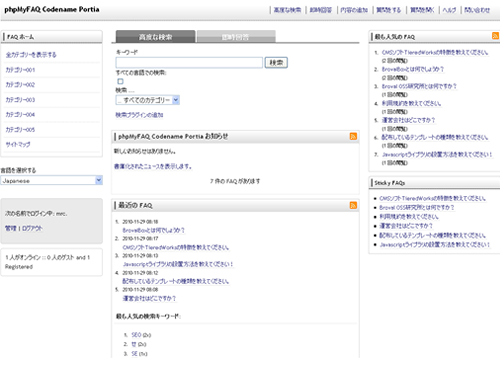Open popular FAQ 6 about テンプレートの種類

click(435, 137)
